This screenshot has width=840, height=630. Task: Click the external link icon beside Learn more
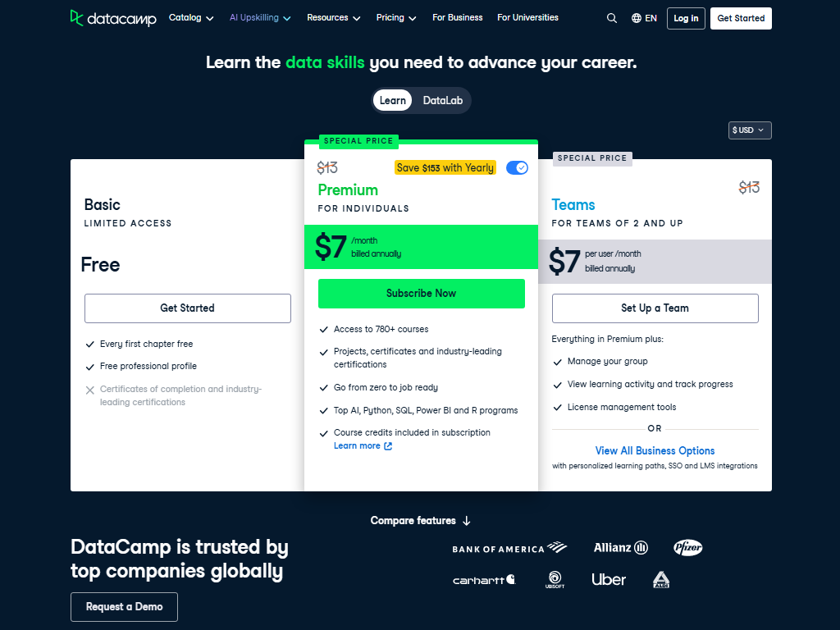click(x=388, y=445)
